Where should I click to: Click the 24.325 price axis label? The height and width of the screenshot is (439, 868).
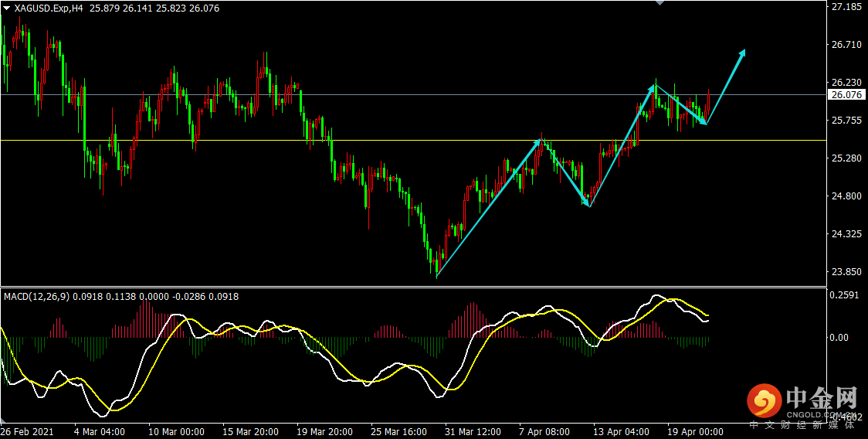coord(847,234)
